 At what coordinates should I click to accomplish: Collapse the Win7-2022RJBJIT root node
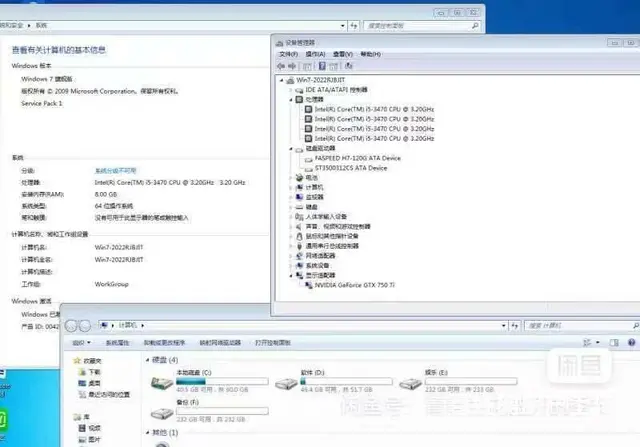pyautogui.click(x=282, y=80)
